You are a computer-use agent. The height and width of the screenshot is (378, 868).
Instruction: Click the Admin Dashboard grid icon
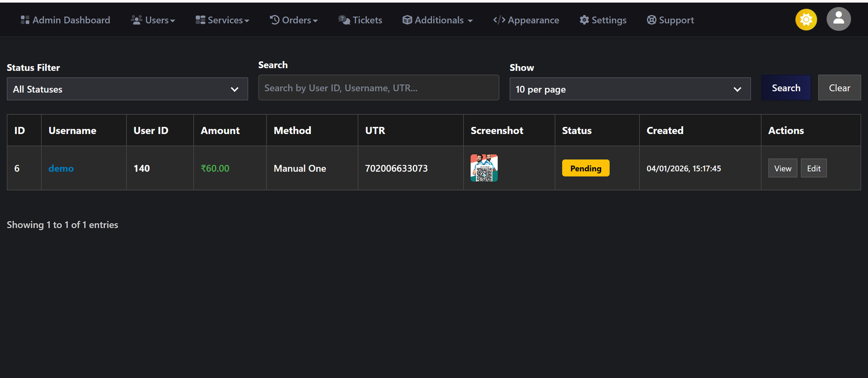click(25, 20)
